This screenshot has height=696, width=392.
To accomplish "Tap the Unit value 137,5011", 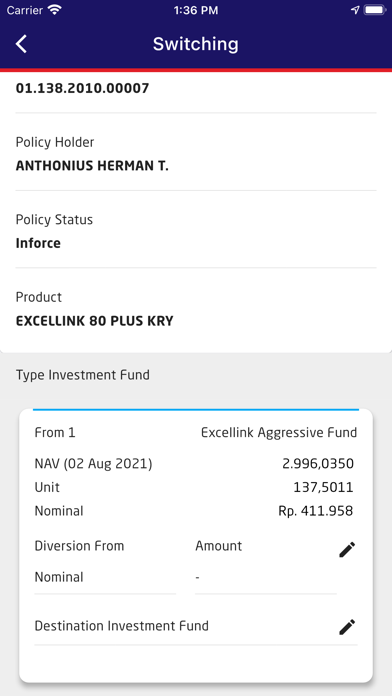I will pyautogui.click(x=323, y=488).
